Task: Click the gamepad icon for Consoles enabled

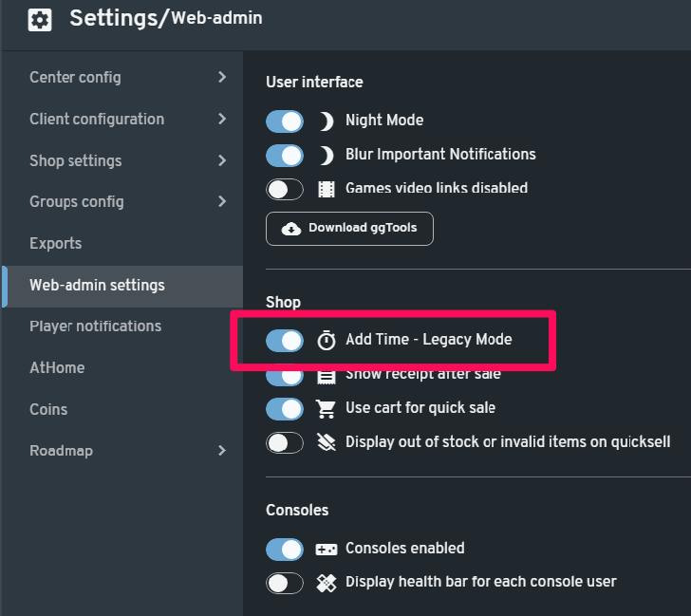Action: pyautogui.click(x=327, y=549)
